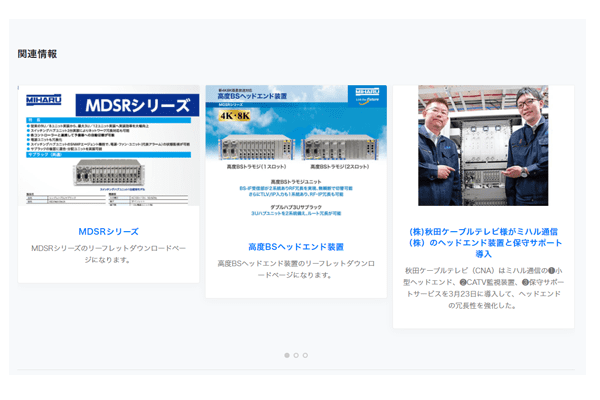Open the 高度BSヘッドエンド装置 brochure thumbnail

pos(296,153)
